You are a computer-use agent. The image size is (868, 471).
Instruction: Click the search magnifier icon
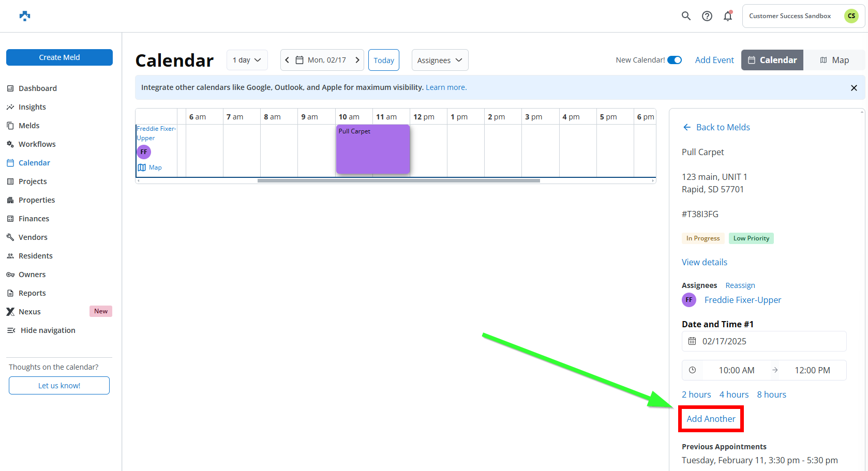686,16
